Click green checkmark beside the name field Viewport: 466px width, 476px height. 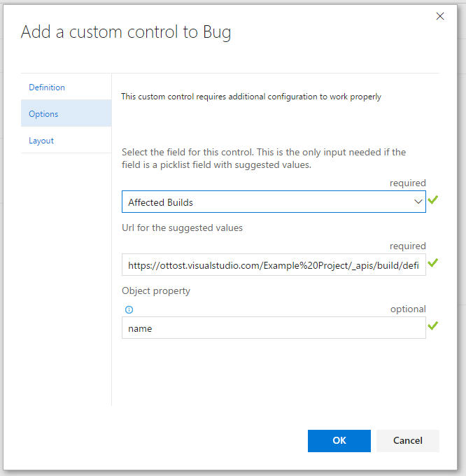pos(433,326)
